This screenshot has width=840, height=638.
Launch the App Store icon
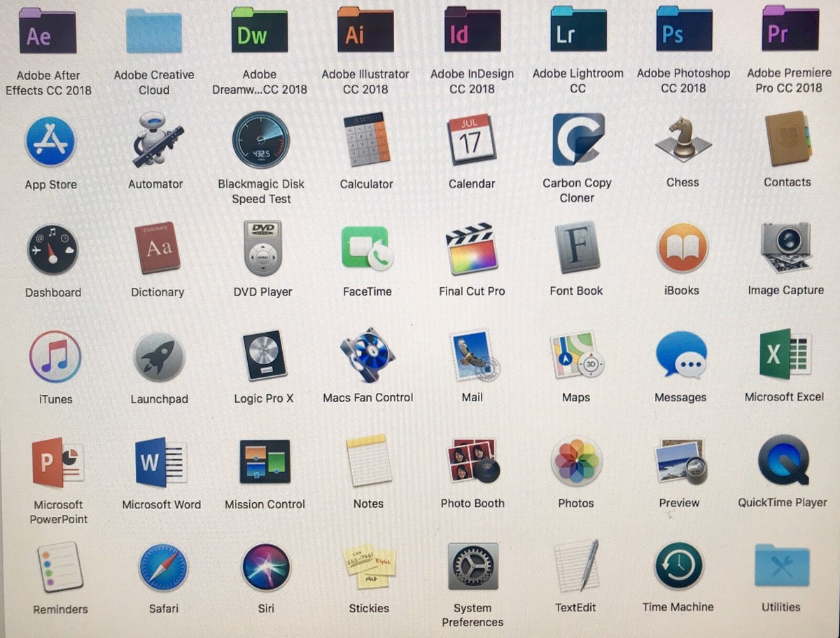[x=50, y=141]
